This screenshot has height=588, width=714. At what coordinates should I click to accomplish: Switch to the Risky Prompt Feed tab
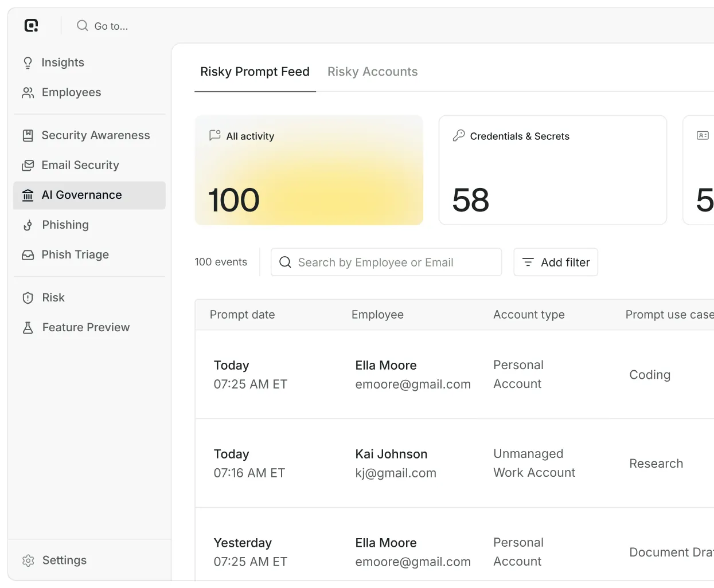point(255,72)
